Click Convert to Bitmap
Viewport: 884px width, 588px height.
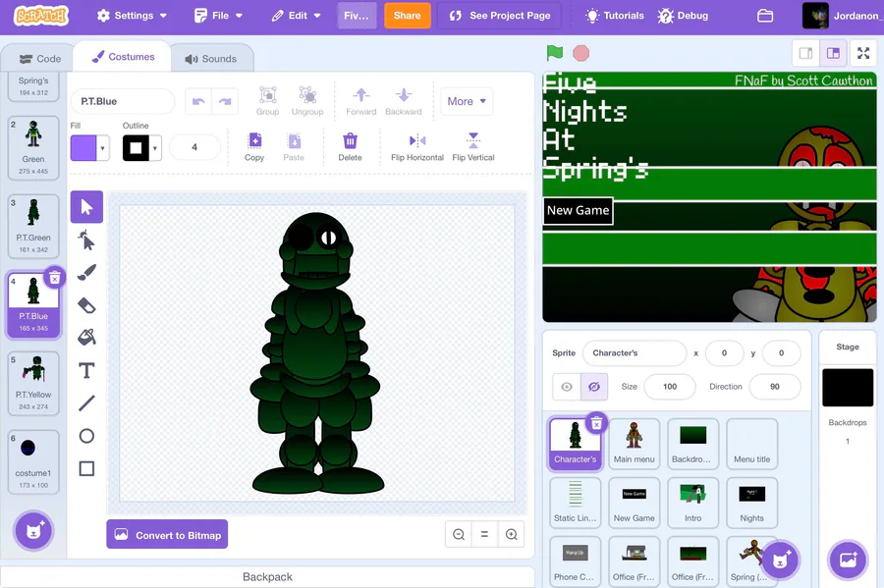click(167, 534)
